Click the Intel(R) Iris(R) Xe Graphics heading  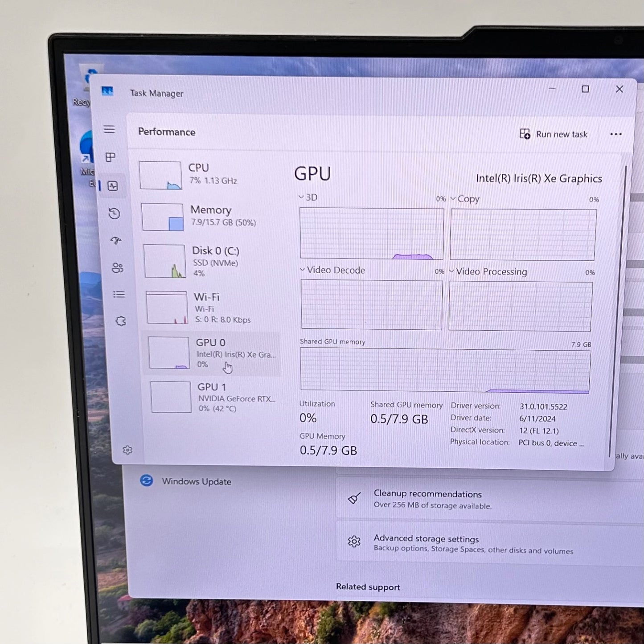[539, 179]
